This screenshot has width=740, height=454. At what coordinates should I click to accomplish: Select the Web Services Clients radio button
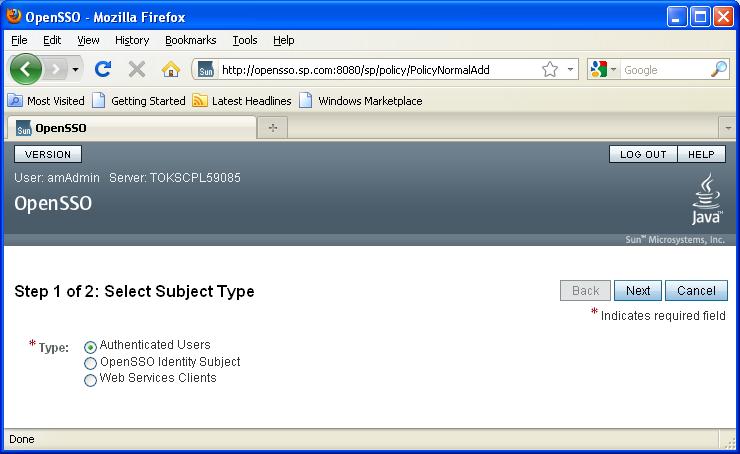click(90, 380)
